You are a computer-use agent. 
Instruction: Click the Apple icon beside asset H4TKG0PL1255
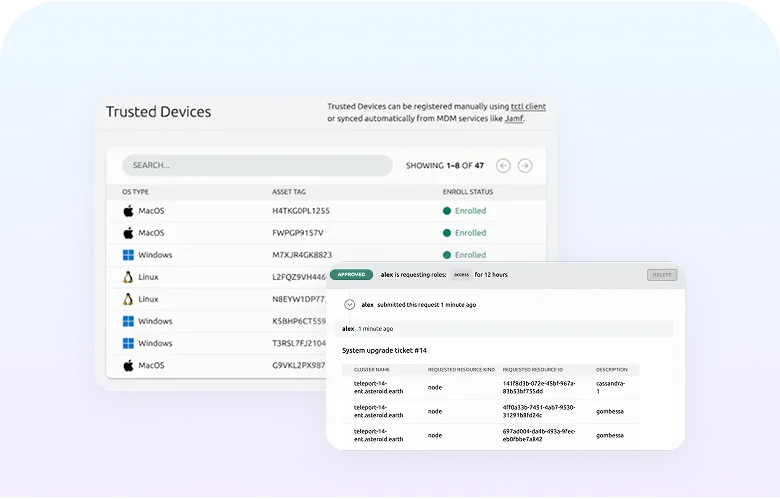pos(128,211)
